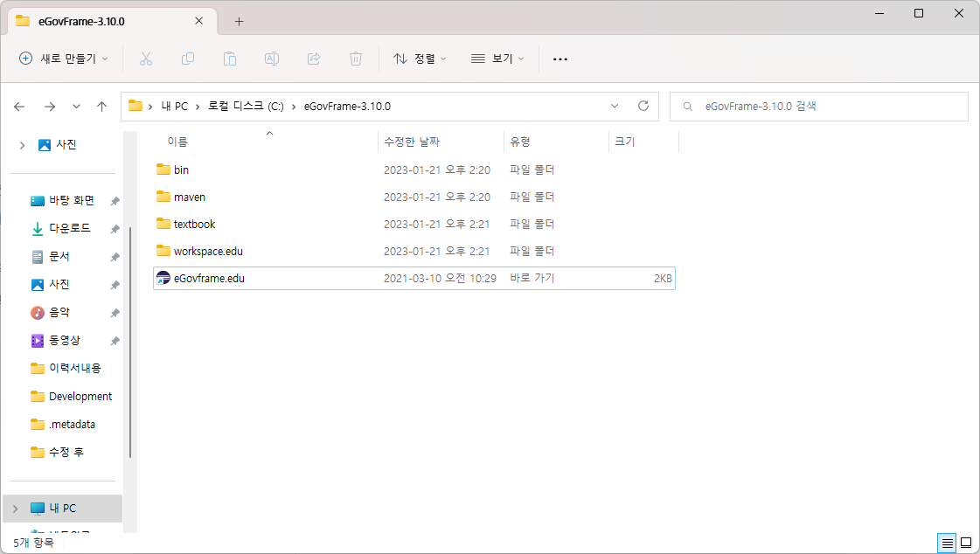Expand the 사진 tree node at top
The image size is (980, 554).
[22, 145]
